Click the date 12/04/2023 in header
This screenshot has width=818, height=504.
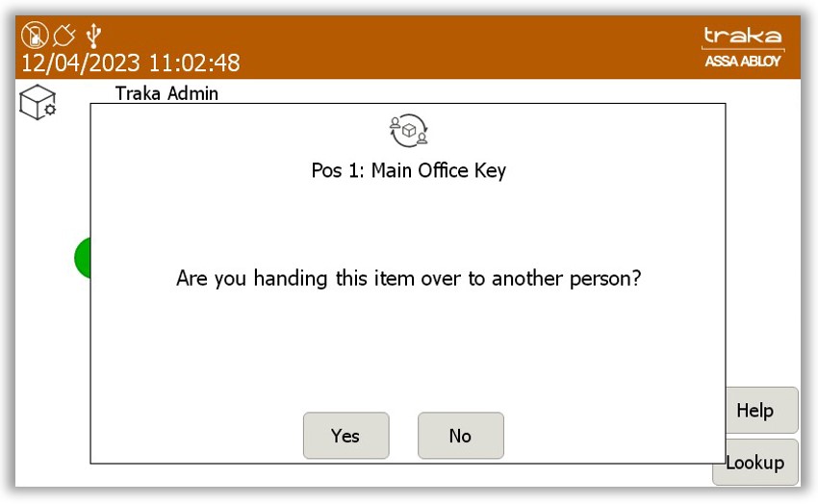point(81,63)
